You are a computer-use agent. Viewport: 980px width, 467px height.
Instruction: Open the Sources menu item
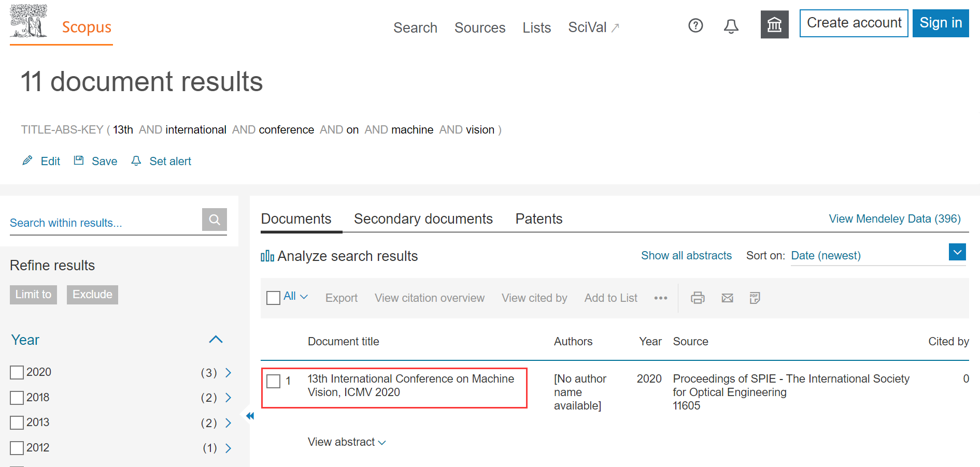479,28
